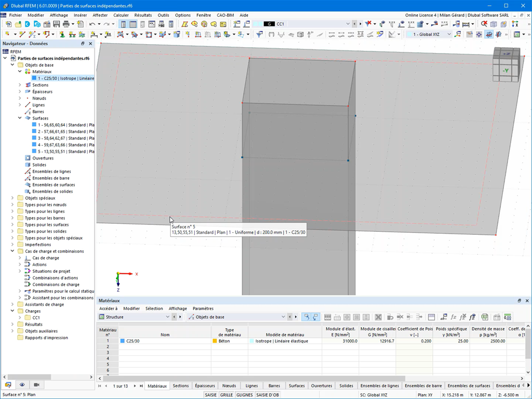532x399 pixels.
Task: Open the Structure dropdown in table panel
Action: tap(167, 317)
